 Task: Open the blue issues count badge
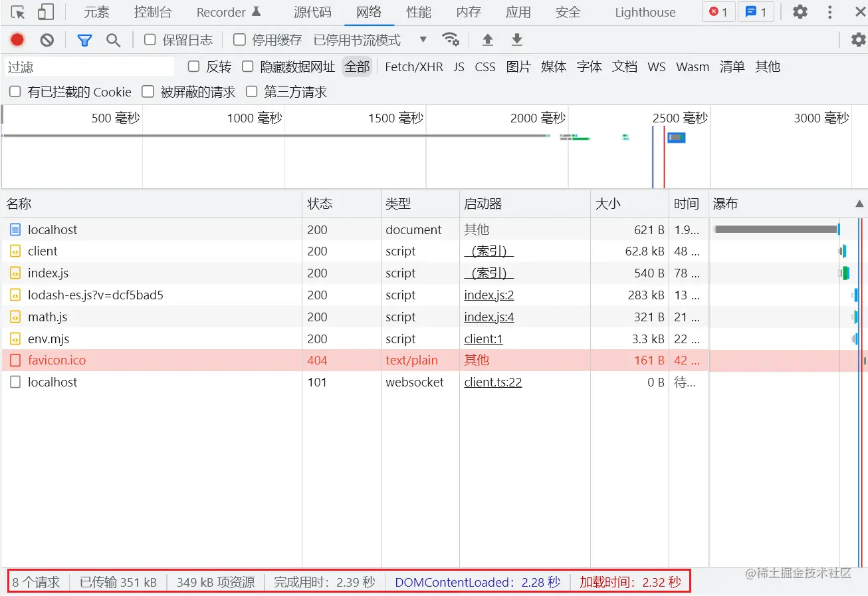pos(756,12)
